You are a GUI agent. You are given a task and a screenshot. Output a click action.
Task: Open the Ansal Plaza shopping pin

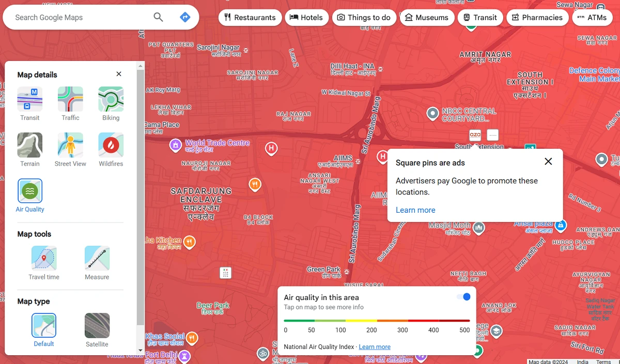[x=561, y=226]
